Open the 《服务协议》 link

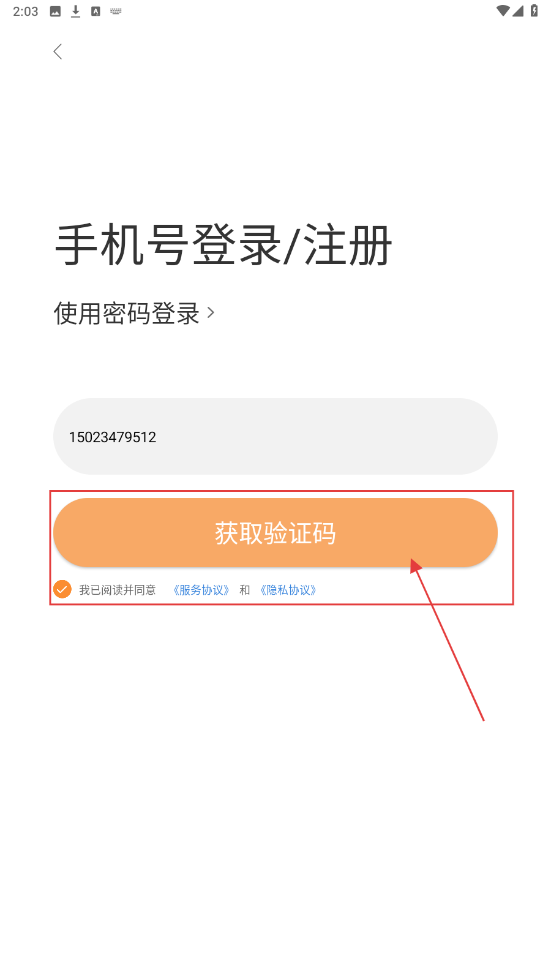201,590
